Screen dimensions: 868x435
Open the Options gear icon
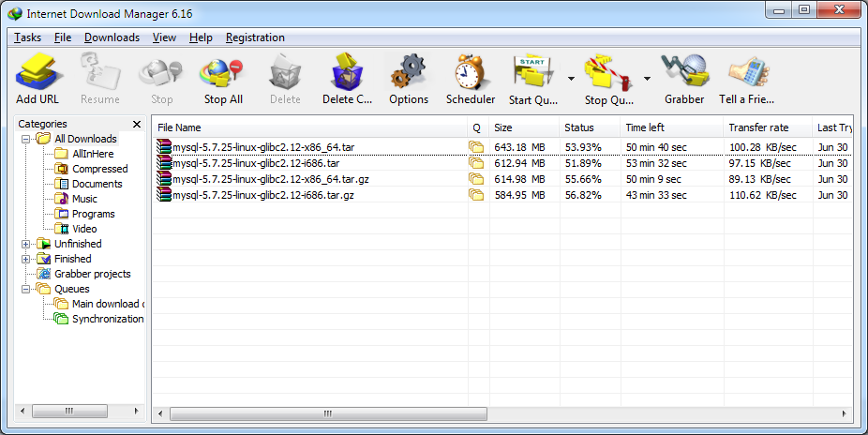409,72
